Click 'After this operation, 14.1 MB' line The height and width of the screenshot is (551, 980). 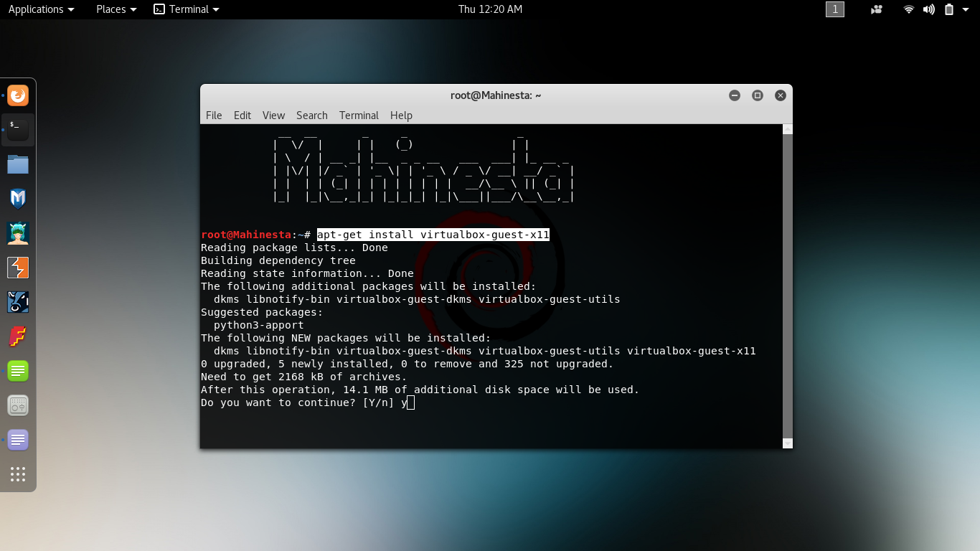420,390
